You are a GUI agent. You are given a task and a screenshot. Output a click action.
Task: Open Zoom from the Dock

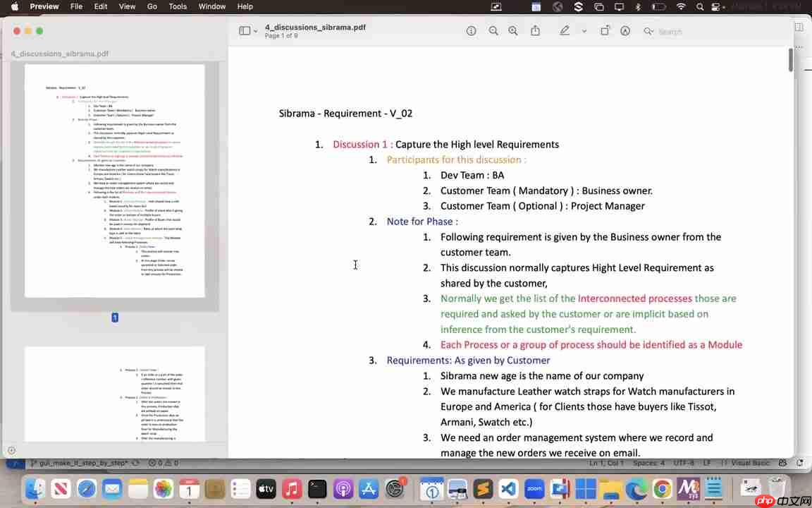click(x=534, y=489)
